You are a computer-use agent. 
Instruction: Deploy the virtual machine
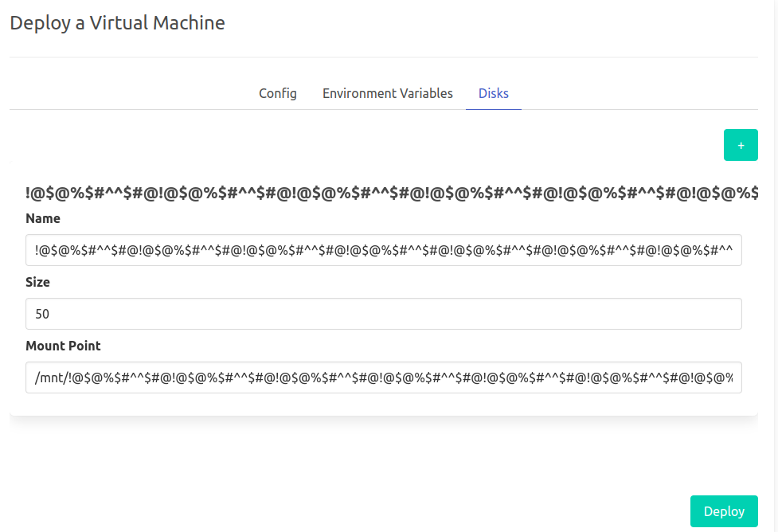[x=723, y=510]
